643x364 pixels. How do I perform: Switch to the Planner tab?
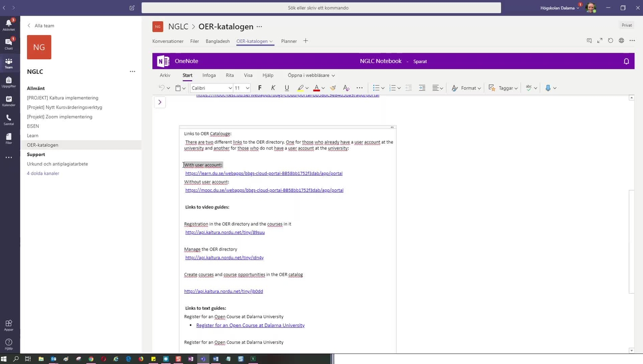(x=289, y=41)
